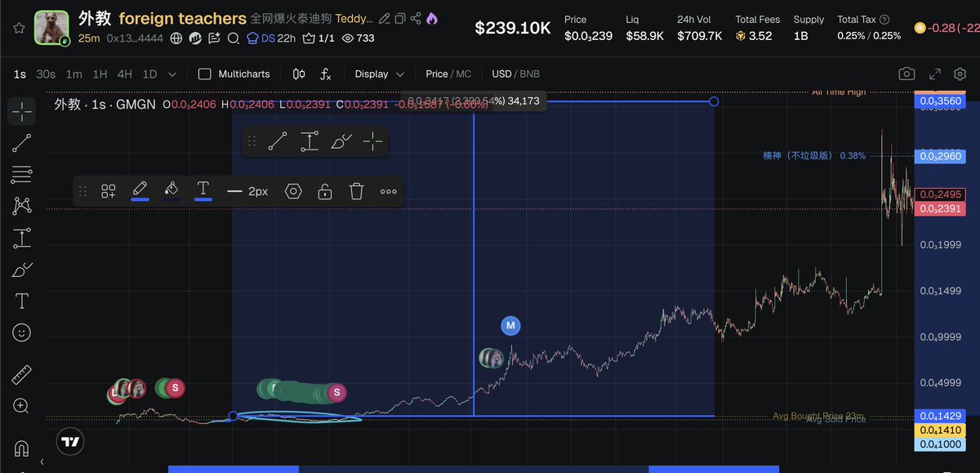
Task: Open the Display dropdown
Action: (x=378, y=74)
